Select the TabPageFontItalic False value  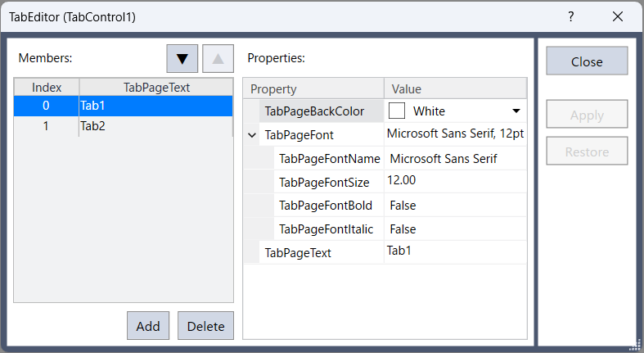point(454,229)
